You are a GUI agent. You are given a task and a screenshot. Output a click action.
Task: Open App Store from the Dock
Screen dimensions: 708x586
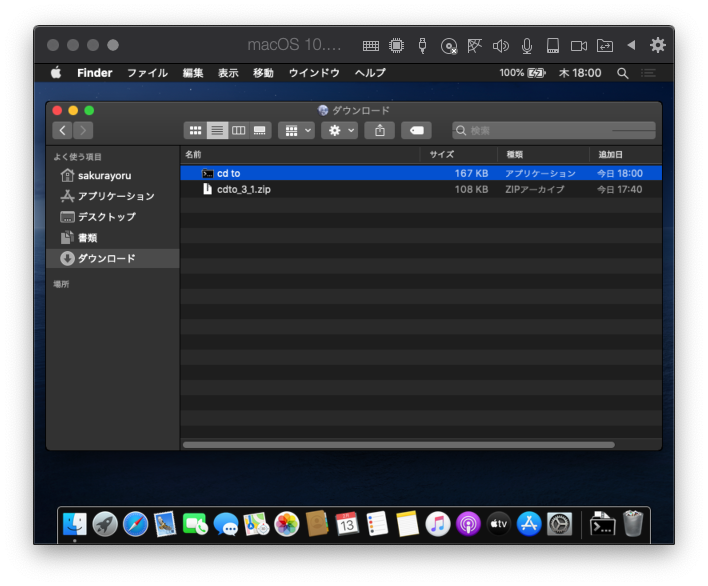click(x=529, y=524)
